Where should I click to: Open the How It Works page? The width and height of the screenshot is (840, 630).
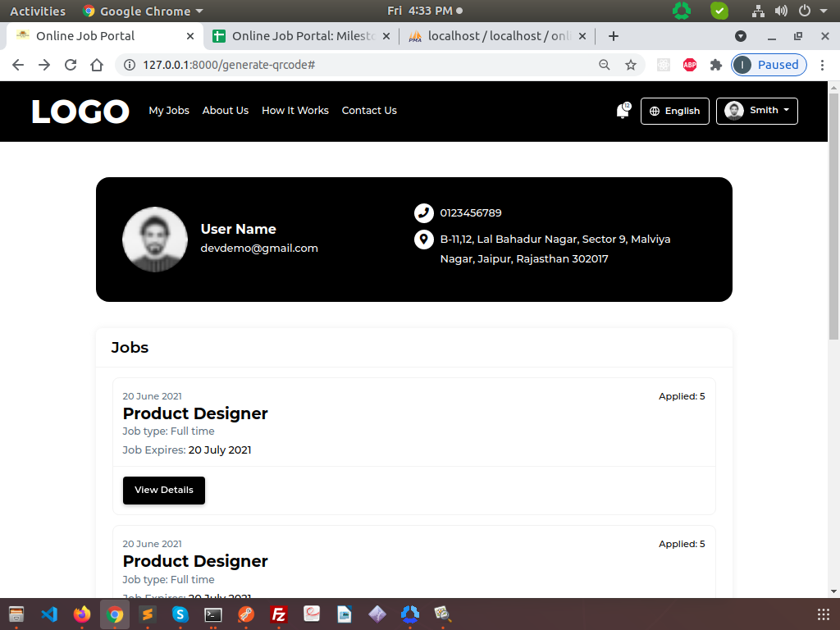(295, 111)
